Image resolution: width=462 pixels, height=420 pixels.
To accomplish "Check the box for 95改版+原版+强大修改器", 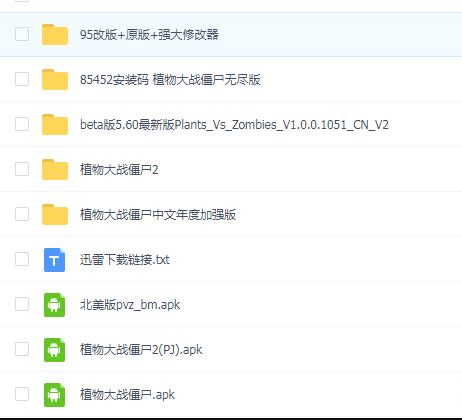I will click(x=22, y=34).
